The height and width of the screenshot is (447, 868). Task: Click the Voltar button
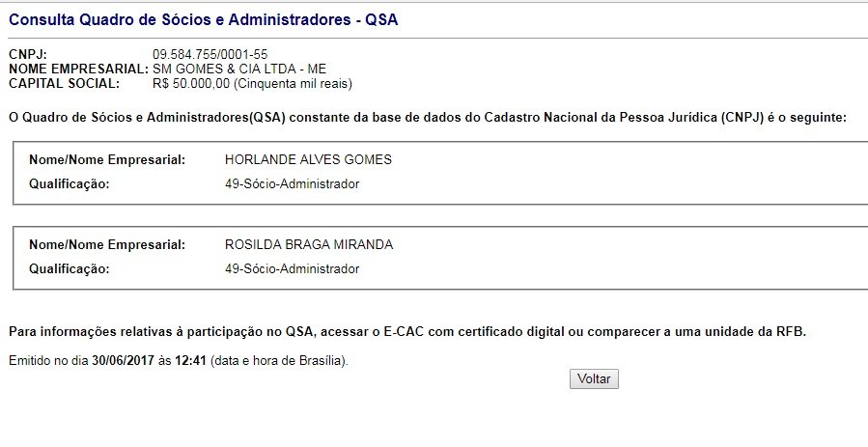594,379
